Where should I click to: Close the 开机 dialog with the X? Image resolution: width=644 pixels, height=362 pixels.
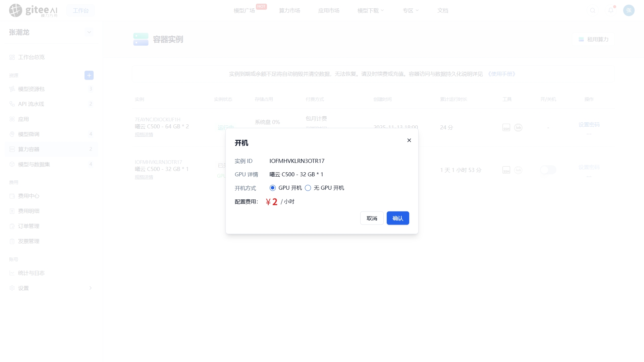(x=409, y=140)
